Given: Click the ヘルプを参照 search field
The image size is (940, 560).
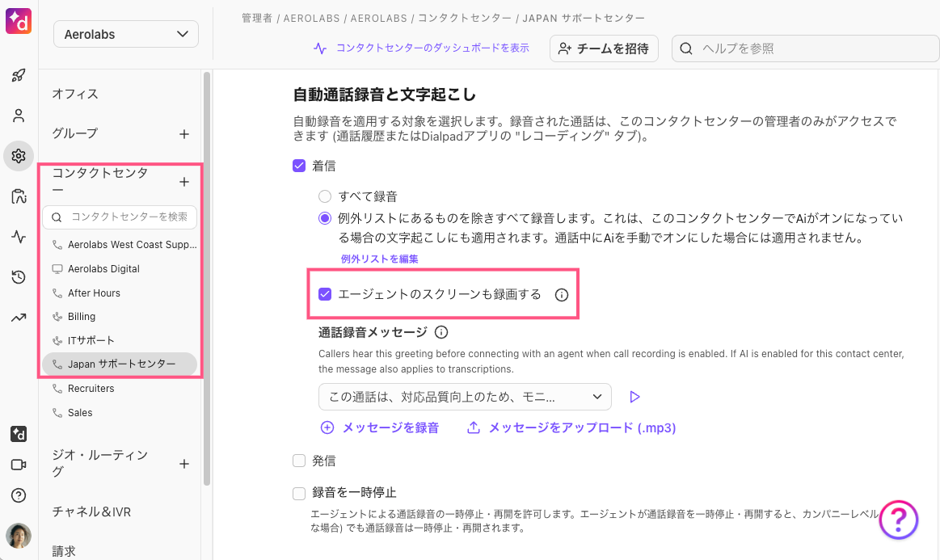Looking at the screenshot, I should tap(805, 48).
